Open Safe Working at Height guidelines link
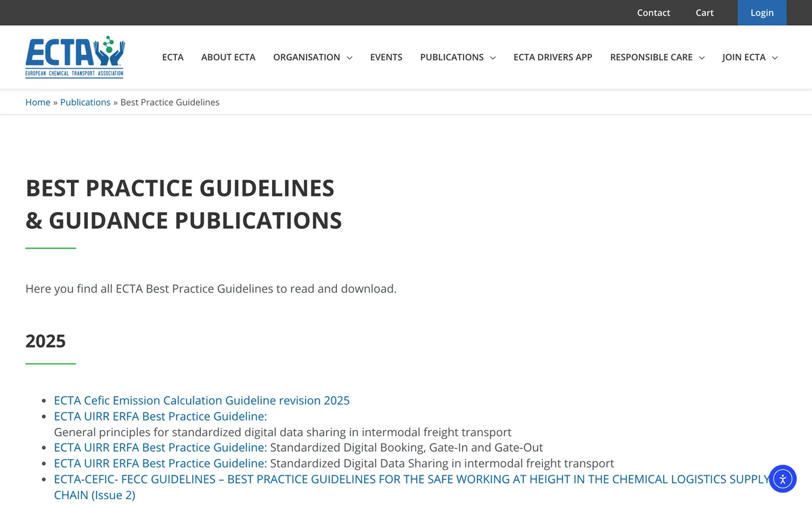This screenshot has width=812, height=508. [411, 487]
